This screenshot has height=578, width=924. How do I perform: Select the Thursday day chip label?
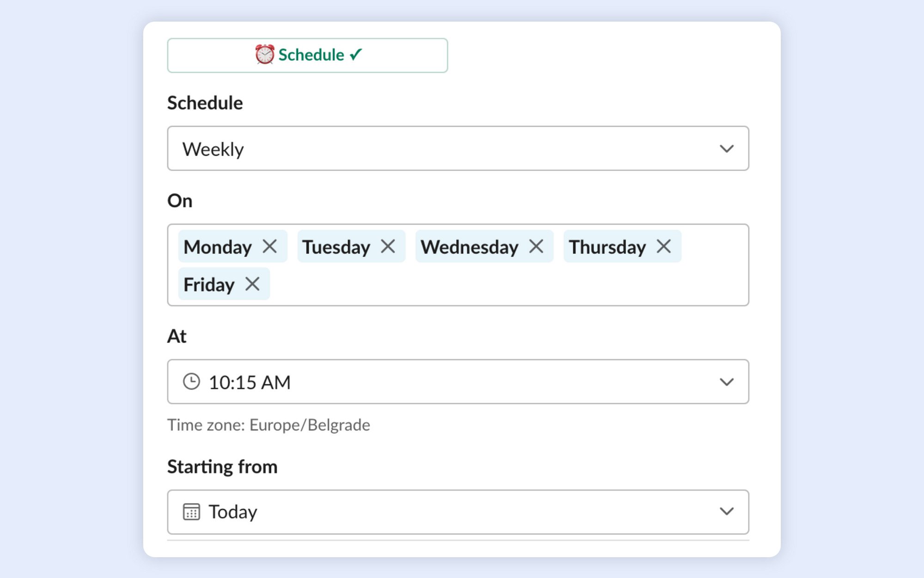pyautogui.click(x=607, y=247)
